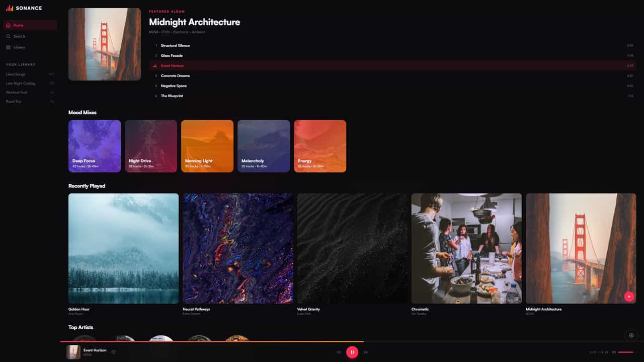Select the Concrete Dreams track
This screenshot has width=644, height=362.
tap(175, 76)
